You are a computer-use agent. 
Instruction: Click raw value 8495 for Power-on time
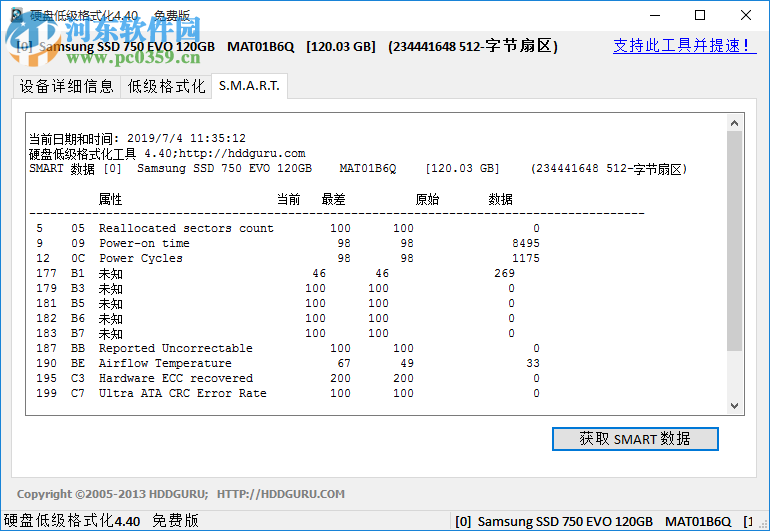click(525, 243)
